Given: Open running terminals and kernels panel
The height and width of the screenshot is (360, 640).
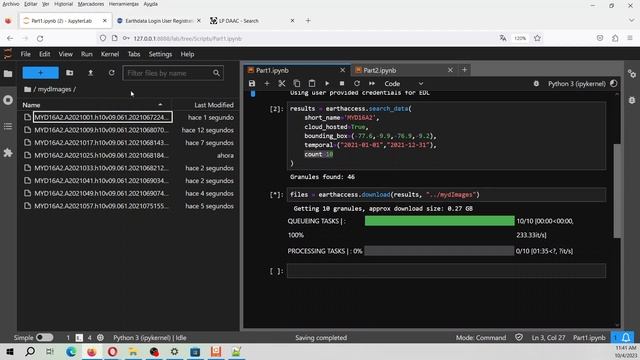Looking at the screenshot, I should (8, 100).
